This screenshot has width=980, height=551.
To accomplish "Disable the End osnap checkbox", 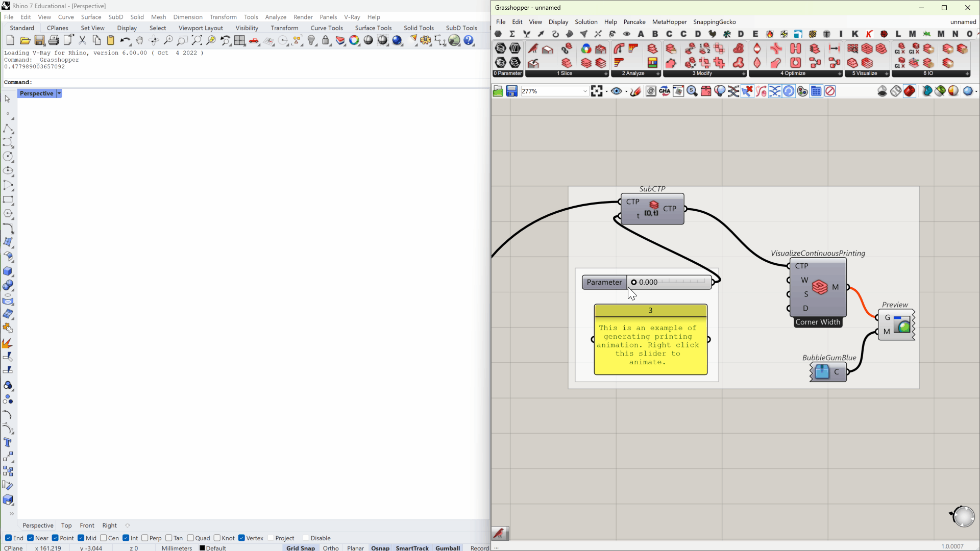I will click(9, 538).
